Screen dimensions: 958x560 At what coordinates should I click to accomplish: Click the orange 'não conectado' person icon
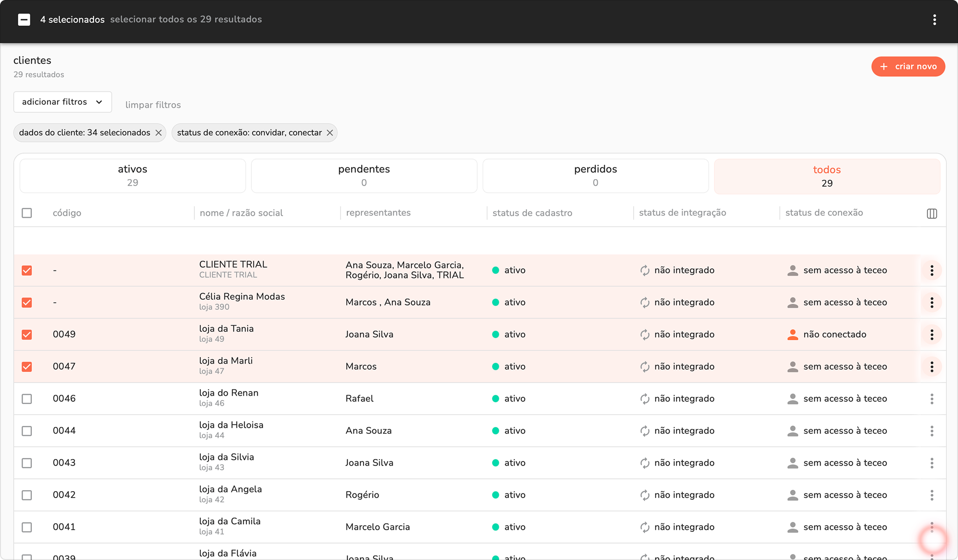coord(792,335)
